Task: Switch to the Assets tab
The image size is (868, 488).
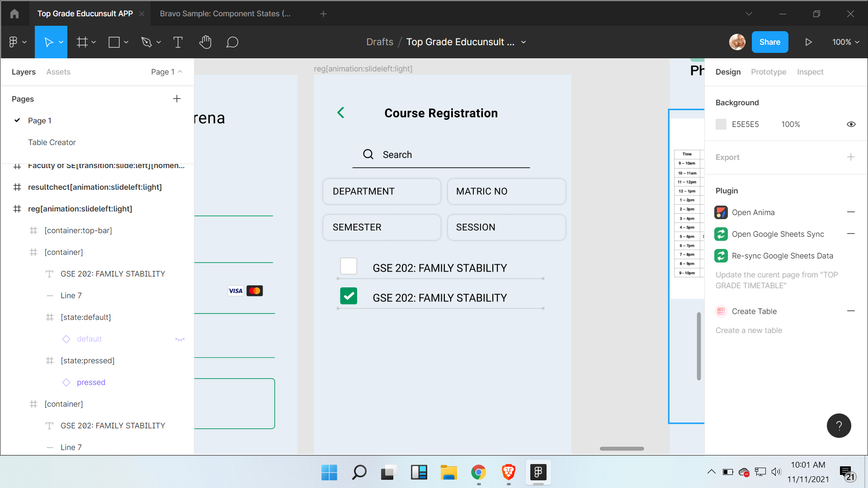Action: pyautogui.click(x=58, y=72)
